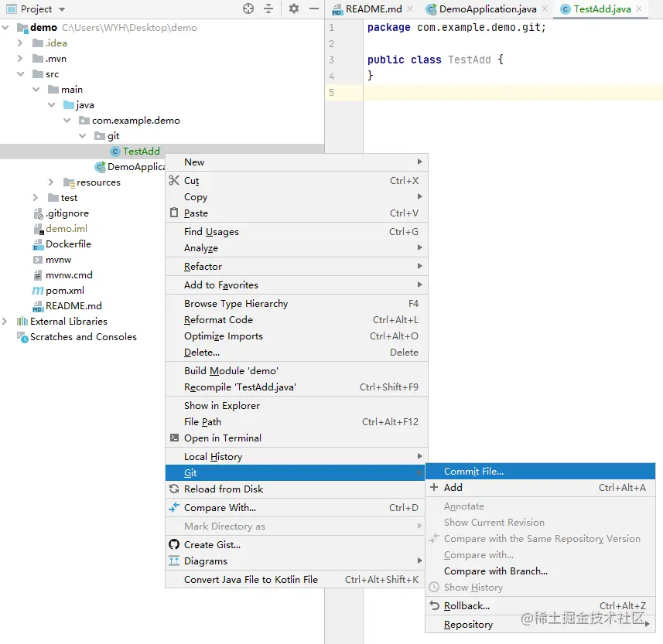Image resolution: width=663 pixels, height=644 pixels.
Task: Hide the Project panel with minus icon
Action: pos(314,9)
